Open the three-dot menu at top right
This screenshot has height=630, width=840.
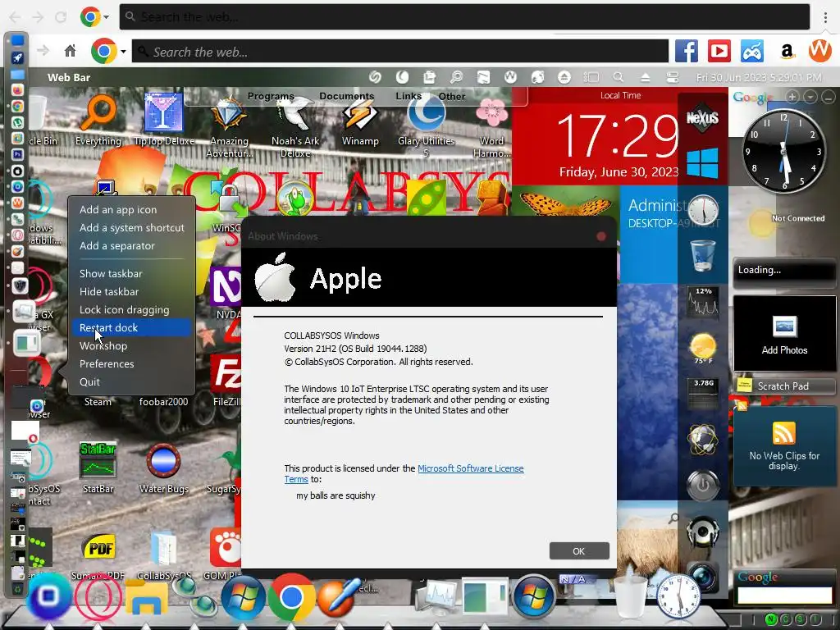(x=825, y=16)
